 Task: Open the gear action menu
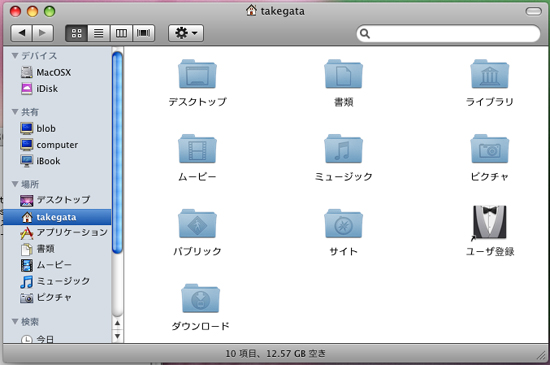(186, 33)
